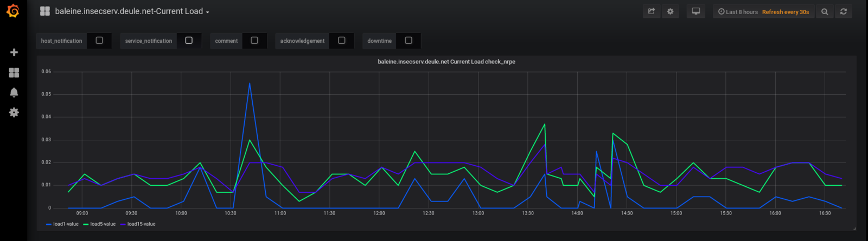The width and height of the screenshot is (868, 241).
Task: Toggle the service_notification checkbox
Action: tap(189, 41)
